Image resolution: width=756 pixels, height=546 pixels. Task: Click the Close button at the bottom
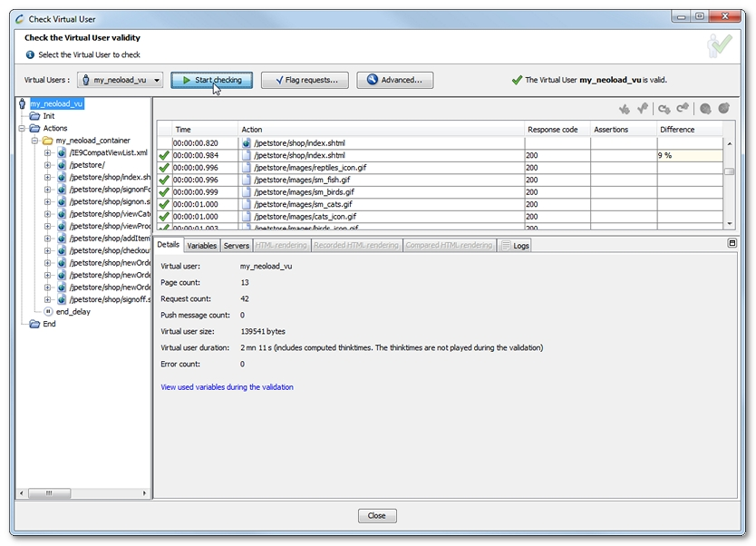[x=377, y=515]
